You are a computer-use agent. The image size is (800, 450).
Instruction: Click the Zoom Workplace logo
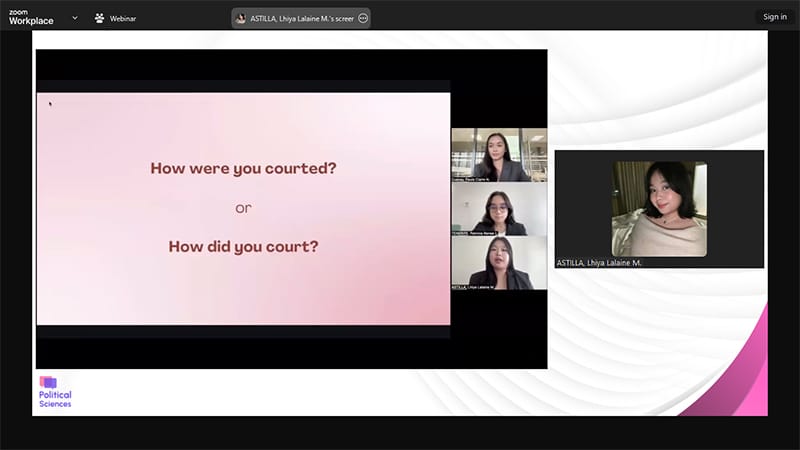pos(31,17)
